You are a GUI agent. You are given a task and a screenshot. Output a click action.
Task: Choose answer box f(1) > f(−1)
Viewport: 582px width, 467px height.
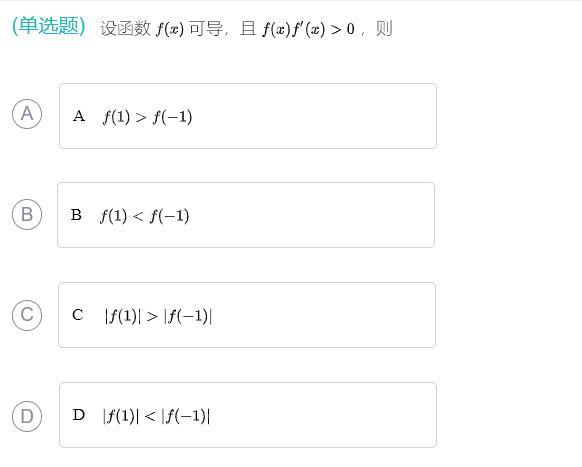click(x=248, y=116)
